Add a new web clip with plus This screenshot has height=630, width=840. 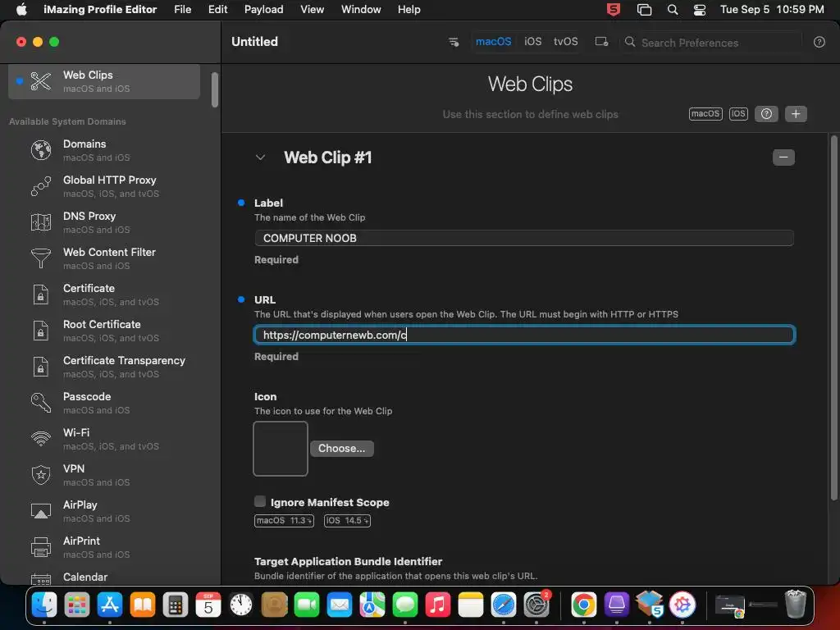click(796, 114)
